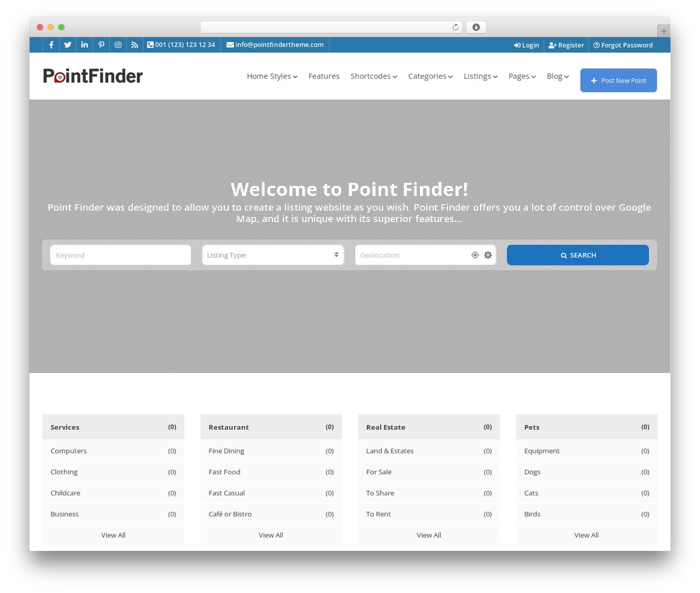
Task: Expand the Pages menu
Action: [522, 76]
